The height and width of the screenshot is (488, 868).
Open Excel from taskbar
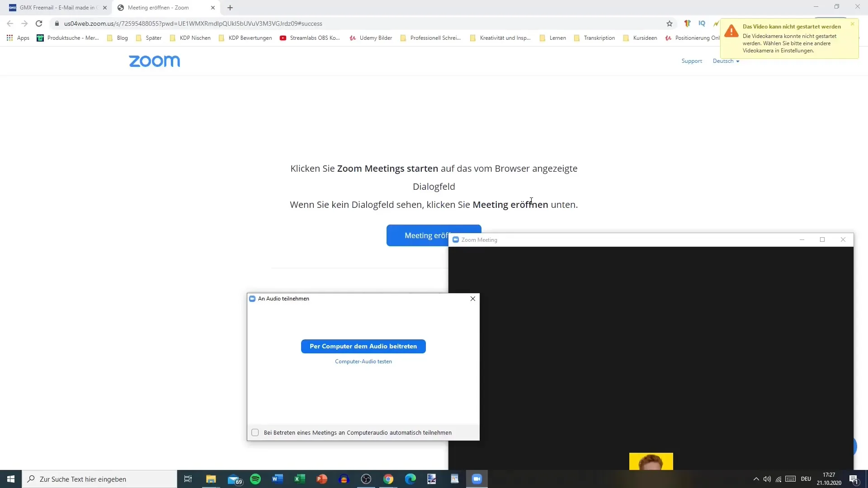tap(300, 479)
